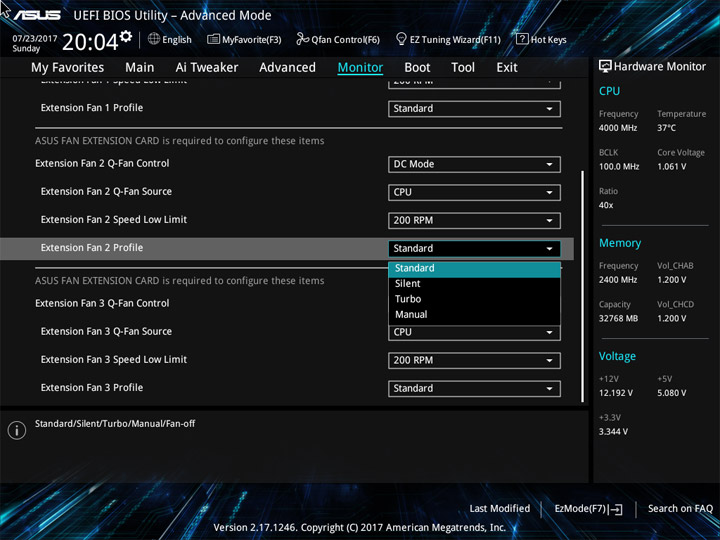
Task: Switch to the My Favorites tab
Action: pos(68,68)
